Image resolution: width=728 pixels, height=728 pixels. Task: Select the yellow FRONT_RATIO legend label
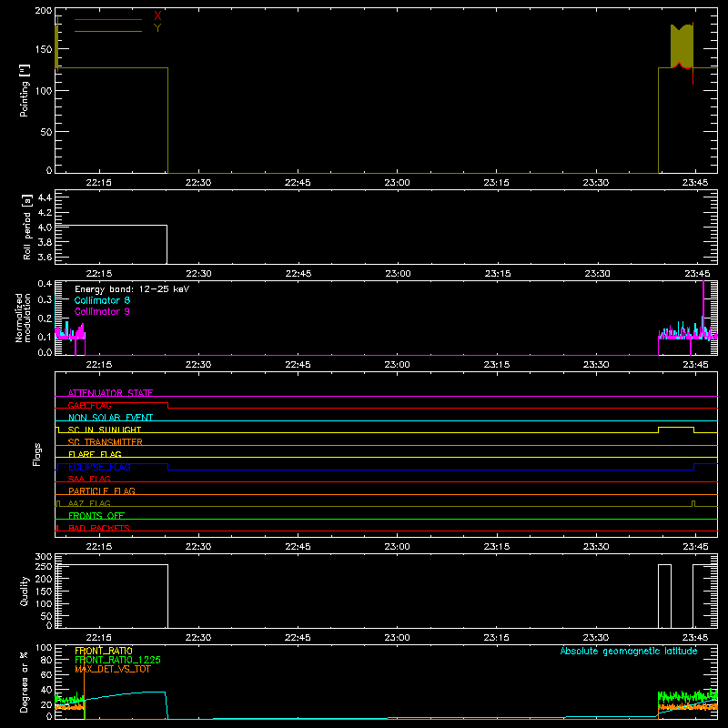point(104,651)
